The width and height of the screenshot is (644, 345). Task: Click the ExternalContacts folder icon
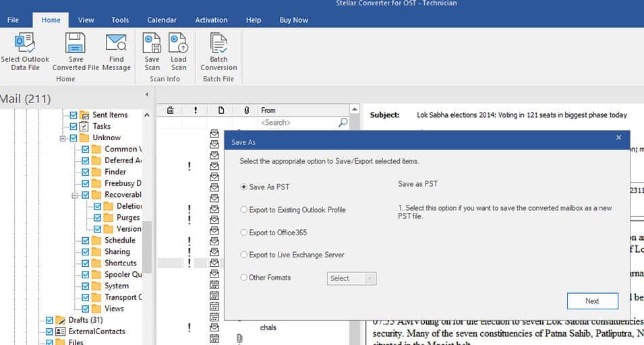61,332
